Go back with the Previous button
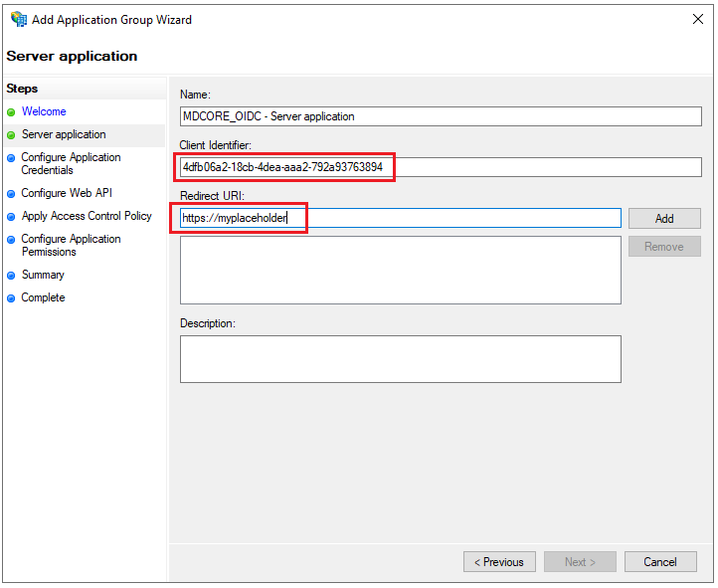The width and height of the screenshot is (718, 588). pyautogui.click(x=499, y=562)
